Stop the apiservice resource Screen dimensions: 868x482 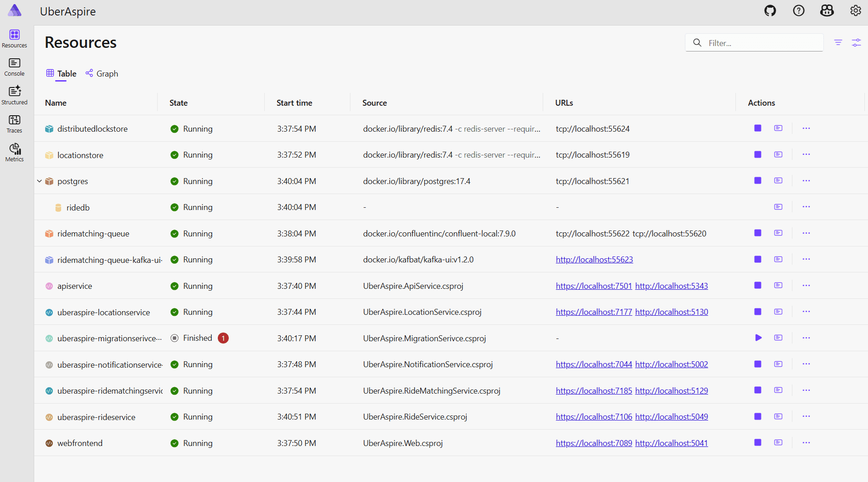click(758, 286)
